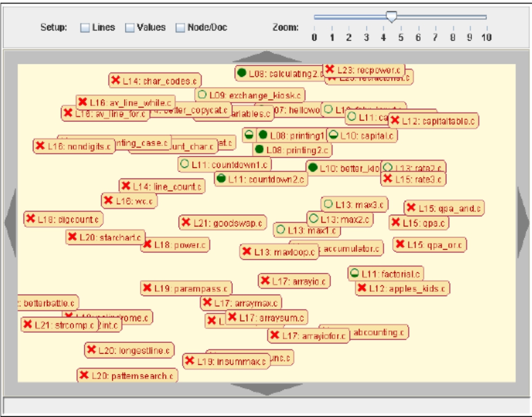Click red X icon of L16: av_line_while.c
The width and height of the screenshot is (532, 417).
pos(82,102)
